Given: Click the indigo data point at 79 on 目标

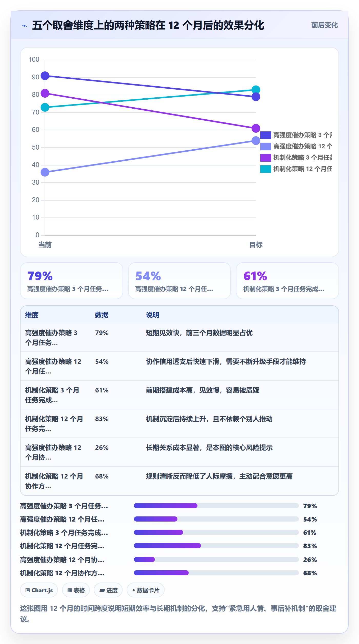Looking at the screenshot, I should [x=256, y=97].
